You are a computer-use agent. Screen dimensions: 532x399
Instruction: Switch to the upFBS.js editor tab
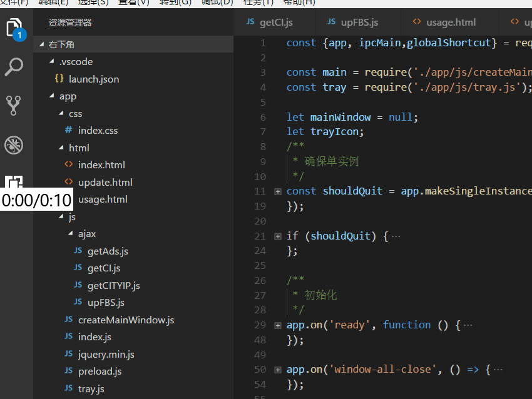pyautogui.click(x=358, y=23)
